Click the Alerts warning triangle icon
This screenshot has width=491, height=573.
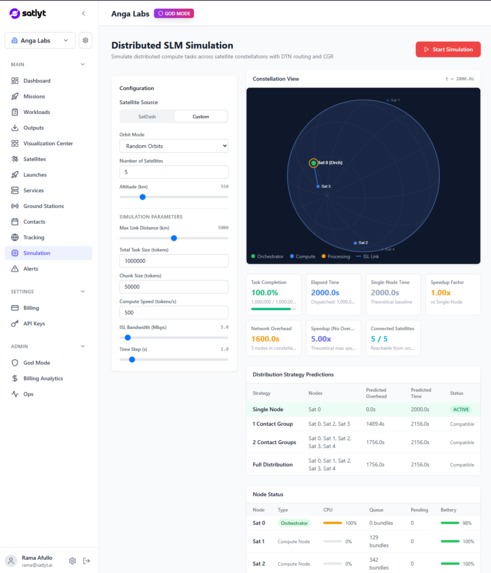tap(15, 269)
